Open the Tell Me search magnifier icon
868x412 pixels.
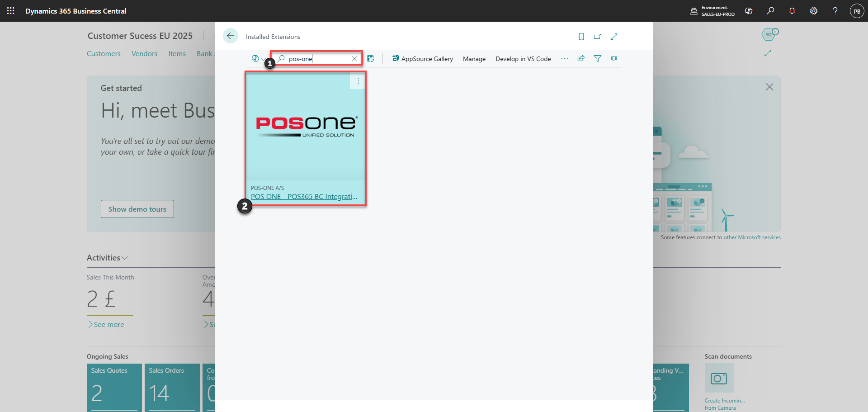tap(770, 11)
